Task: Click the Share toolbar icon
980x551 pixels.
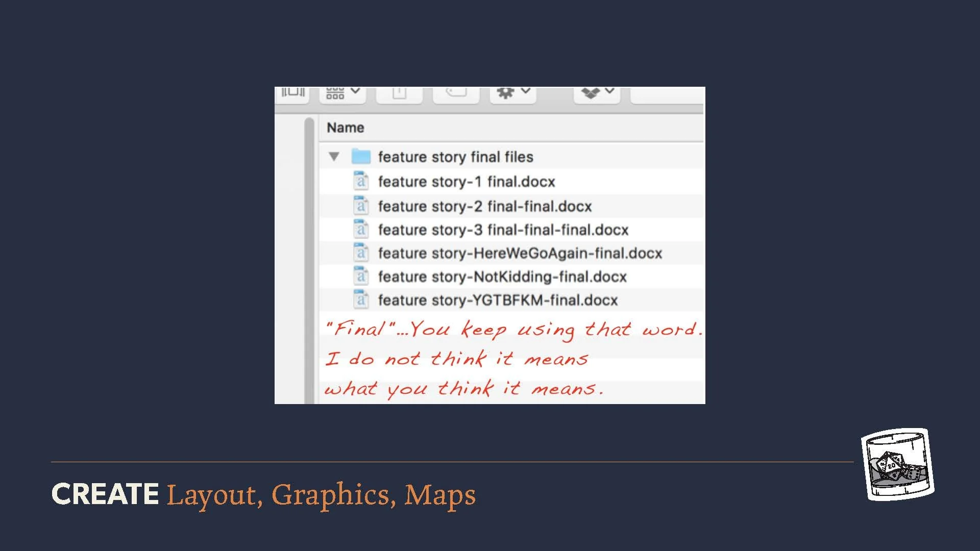Action: click(x=399, y=94)
